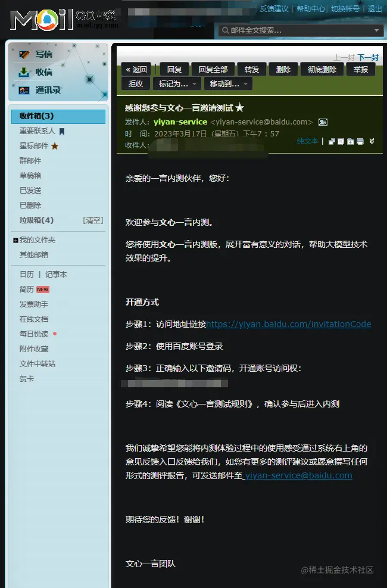Image resolution: width=387 pixels, height=588 pixels.
Task: Expand the 我的文件夹 tree node
Action: click(x=15, y=240)
